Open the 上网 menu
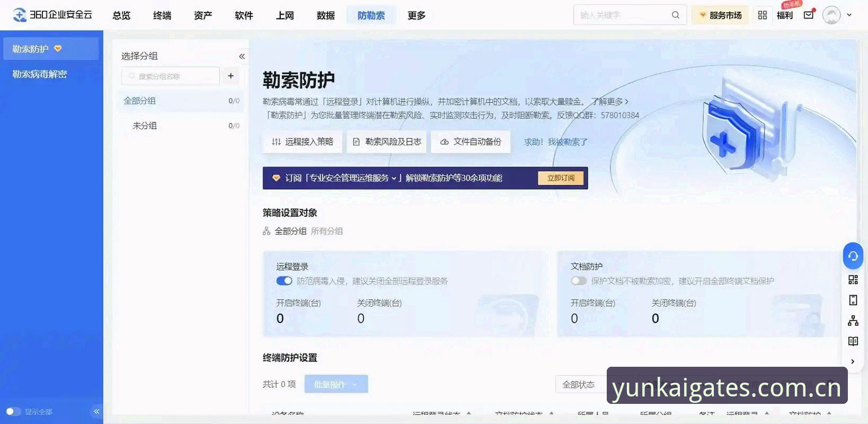The image size is (868, 424). (285, 15)
